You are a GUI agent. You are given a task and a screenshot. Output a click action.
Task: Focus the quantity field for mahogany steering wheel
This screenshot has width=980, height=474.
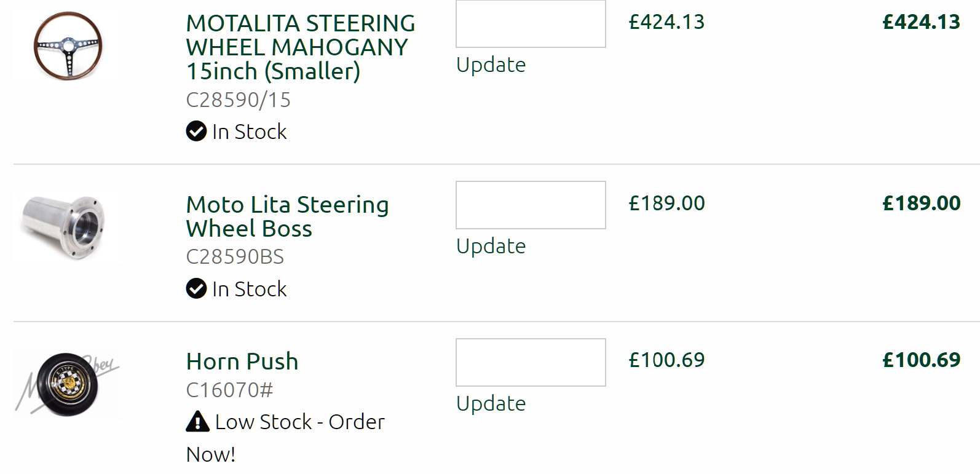click(530, 24)
